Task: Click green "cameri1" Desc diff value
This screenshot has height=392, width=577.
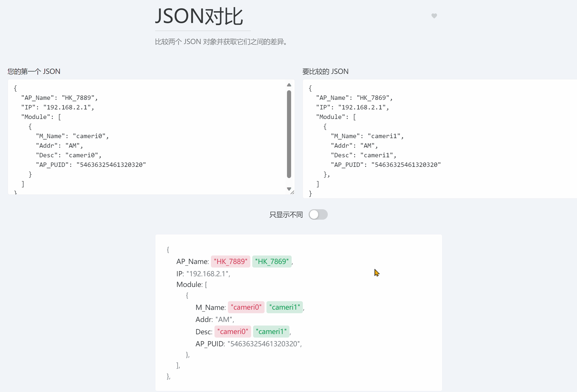Action: tap(271, 332)
